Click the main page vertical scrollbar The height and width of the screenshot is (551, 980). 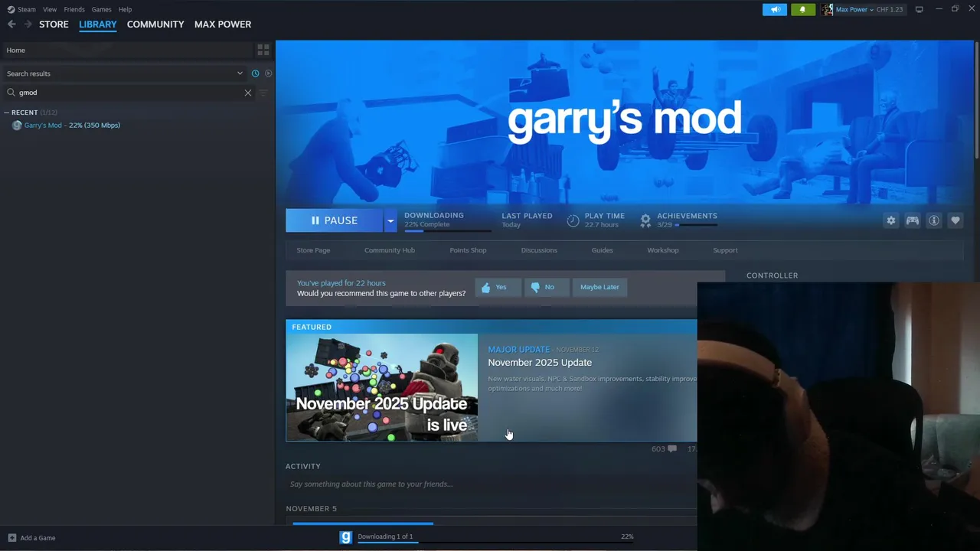pyautogui.click(x=976, y=99)
